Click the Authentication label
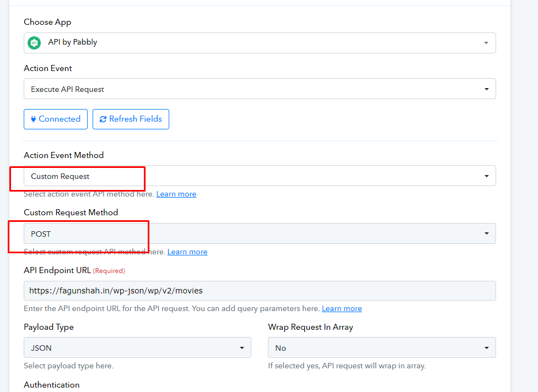 pyautogui.click(x=51, y=385)
